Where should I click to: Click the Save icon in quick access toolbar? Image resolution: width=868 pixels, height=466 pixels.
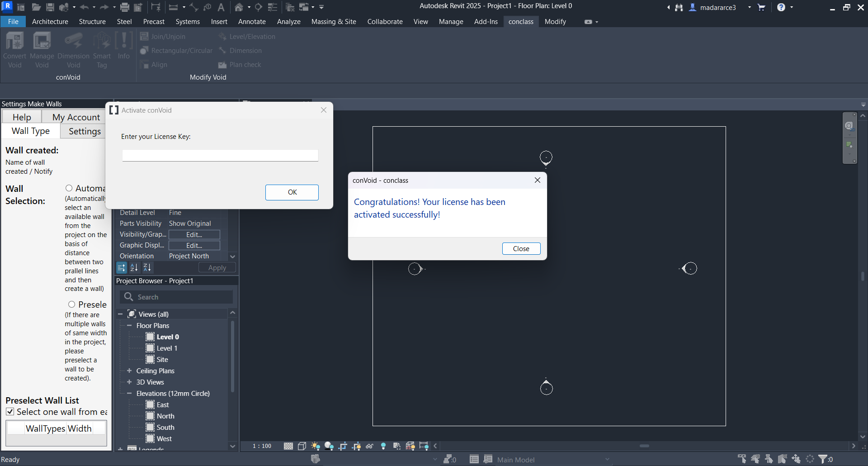click(x=50, y=7)
